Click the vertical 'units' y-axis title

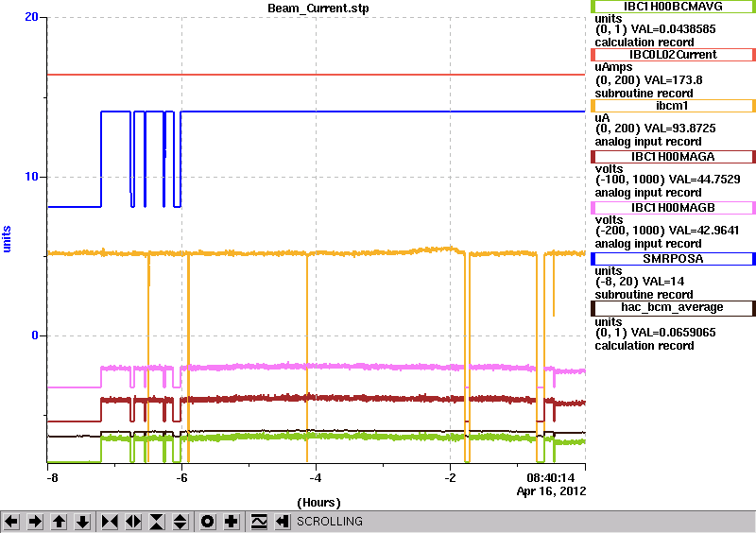pos(7,239)
